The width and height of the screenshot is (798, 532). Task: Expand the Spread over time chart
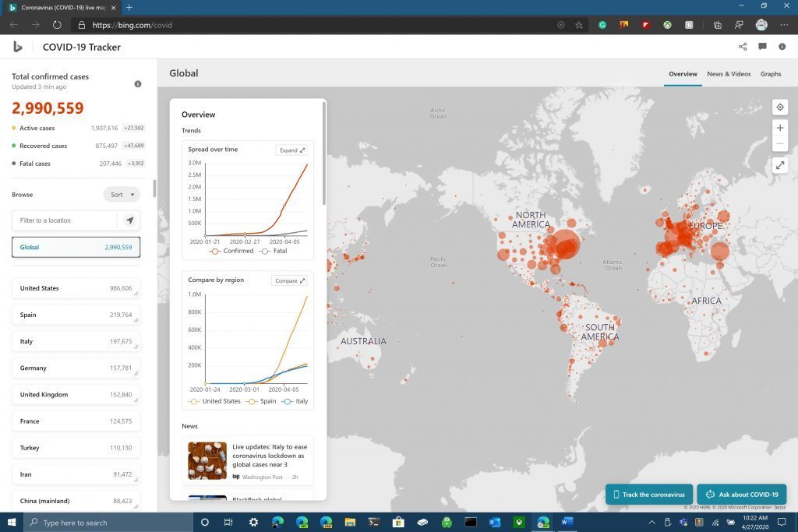tap(291, 150)
